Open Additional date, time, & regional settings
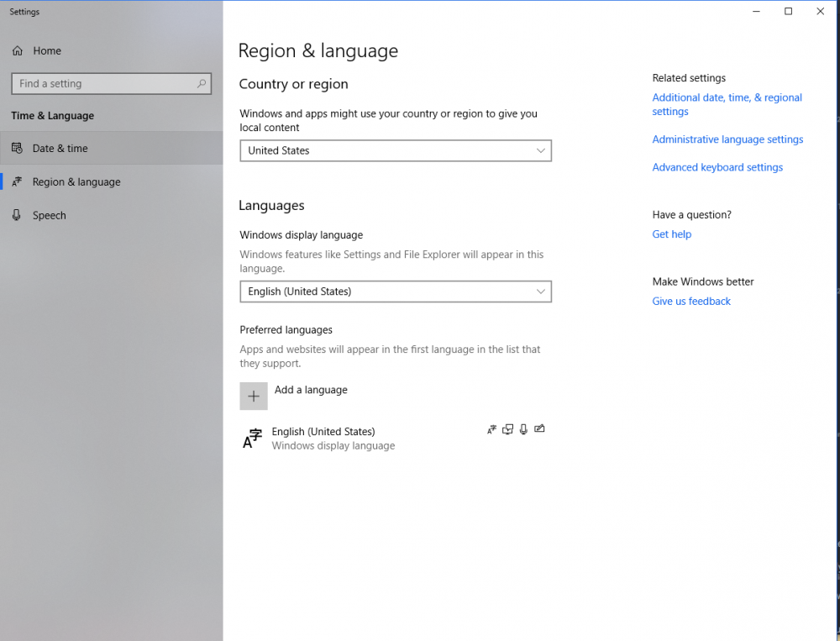 coord(727,104)
